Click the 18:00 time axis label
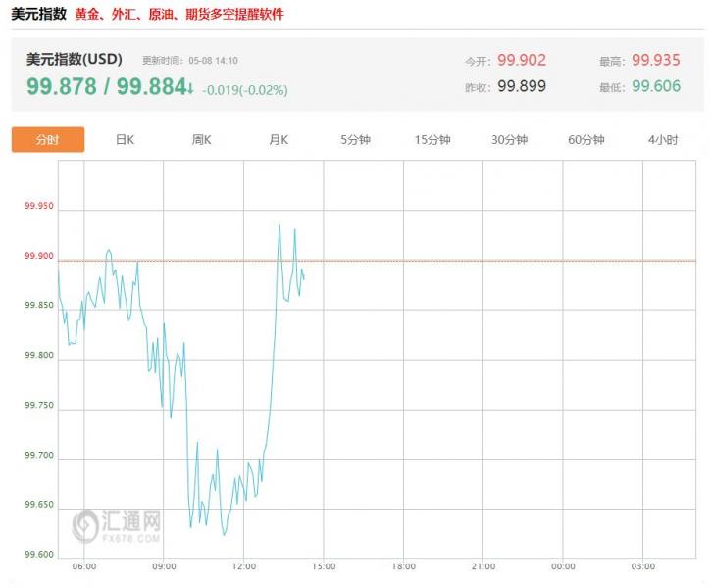711x588 pixels. pos(404,566)
